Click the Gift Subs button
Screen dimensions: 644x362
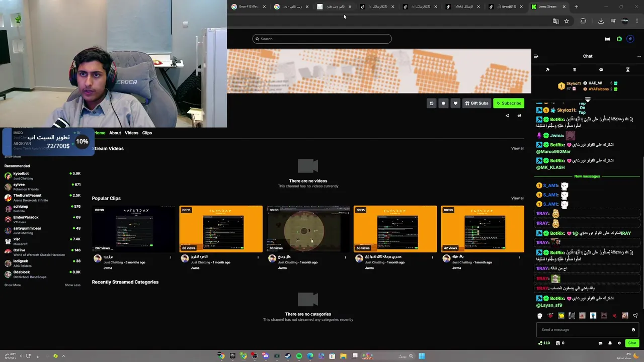click(x=476, y=103)
